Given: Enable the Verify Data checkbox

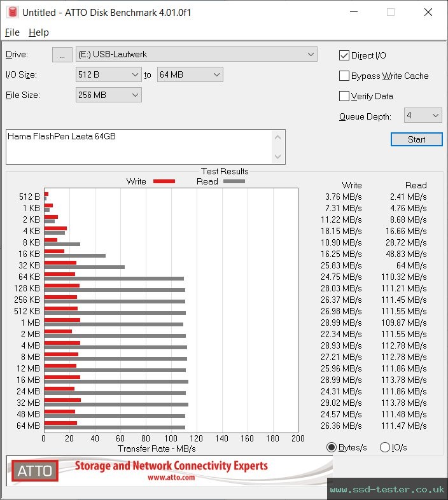Looking at the screenshot, I should 344,96.
